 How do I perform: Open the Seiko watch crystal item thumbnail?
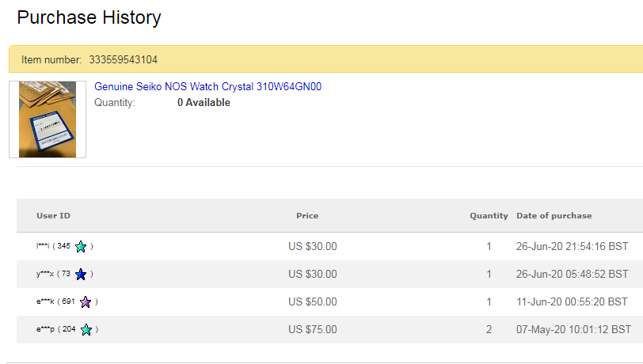48,119
